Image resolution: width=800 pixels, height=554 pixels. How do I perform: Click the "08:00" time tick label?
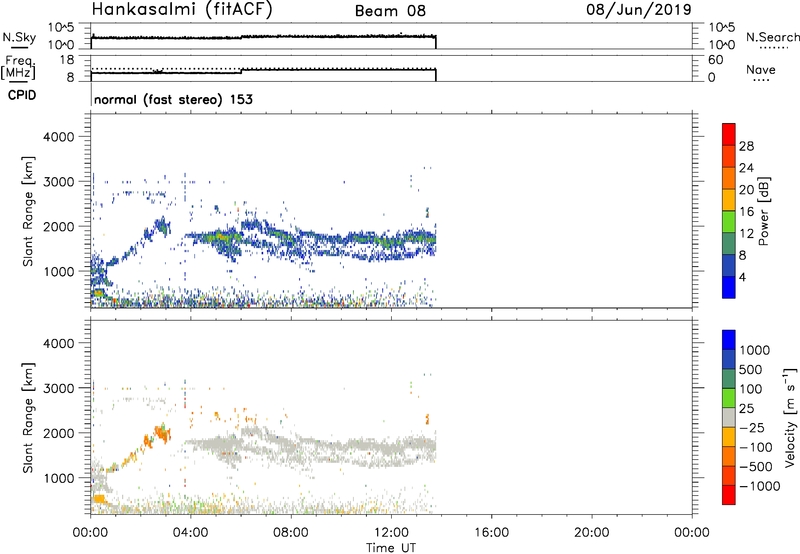click(291, 533)
